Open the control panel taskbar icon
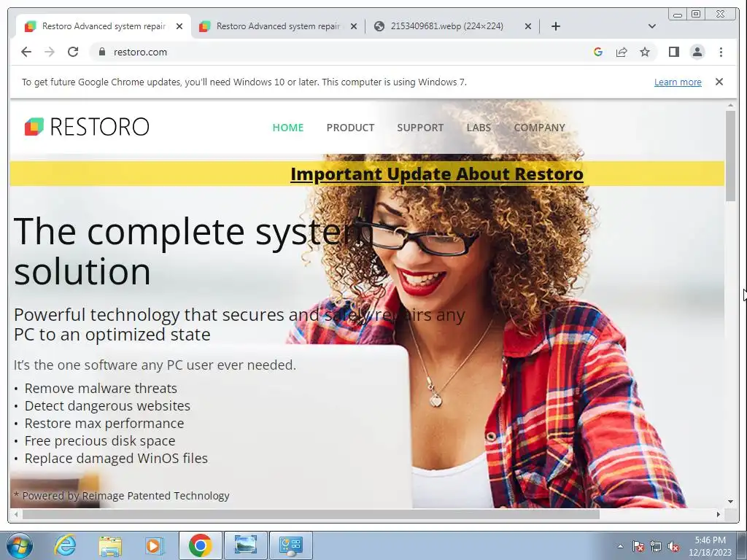This screenshot has height=560, width=747. 291,545
